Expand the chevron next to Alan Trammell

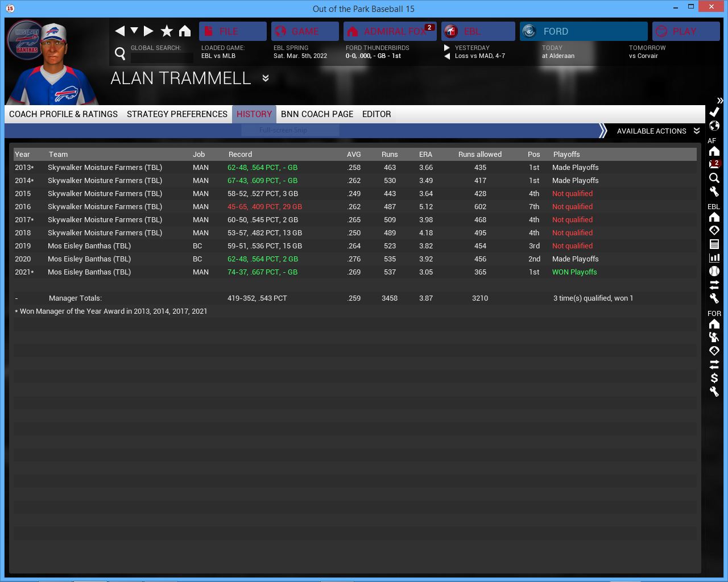(266, 78)
